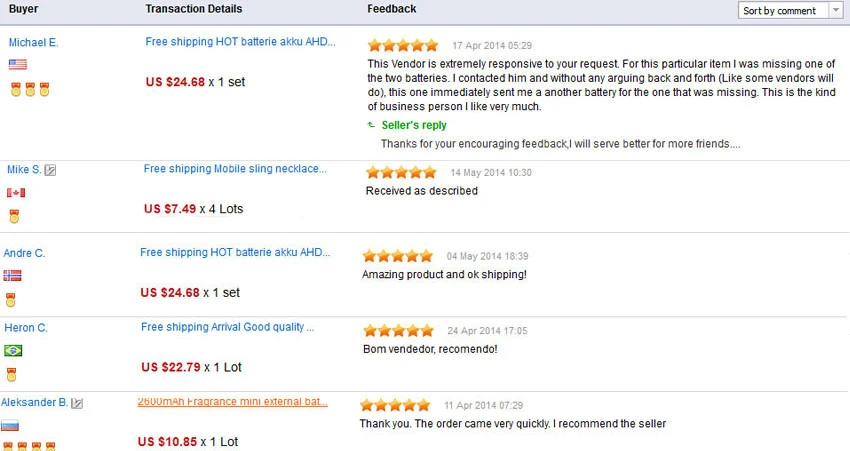
Task: Open Andre C.'s HOT batterie akku link
Action: 236,253
